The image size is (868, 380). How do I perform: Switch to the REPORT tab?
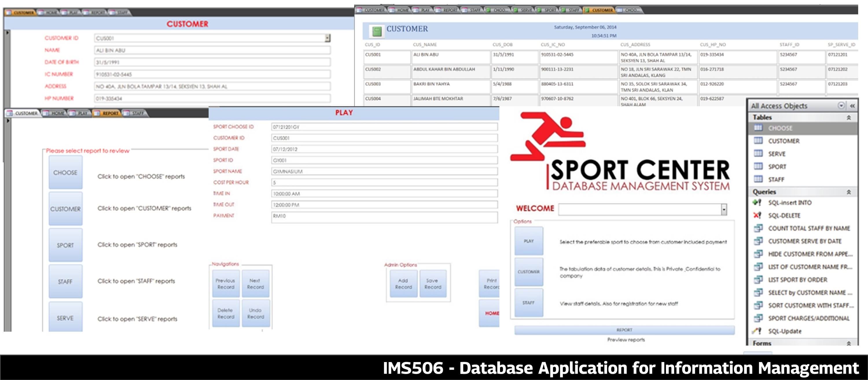111,113
